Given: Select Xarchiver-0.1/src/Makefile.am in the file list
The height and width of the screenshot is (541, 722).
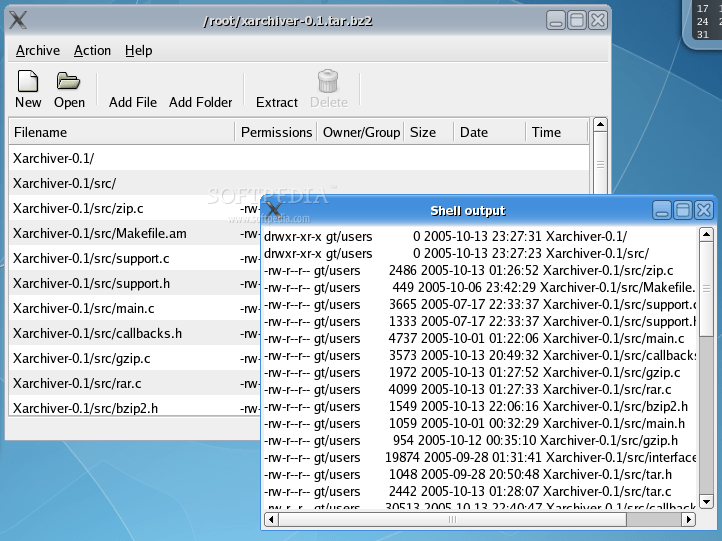Looking at the screenshot, I should (x=135, y=233).
